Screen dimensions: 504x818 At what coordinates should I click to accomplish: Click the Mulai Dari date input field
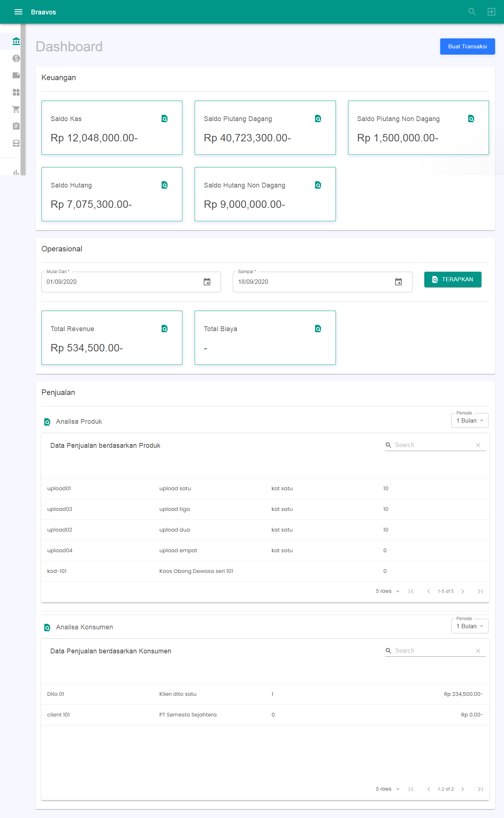click(131, 282)
